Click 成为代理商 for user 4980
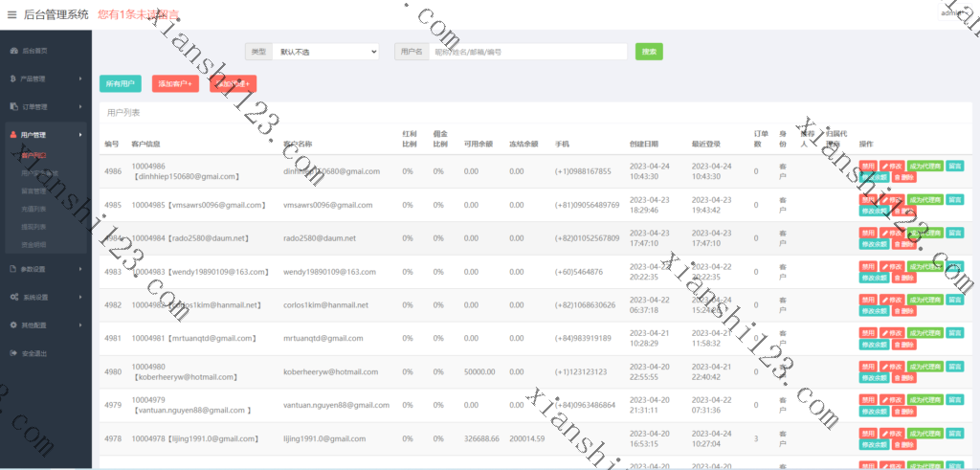The height and width of the screenshot is (470, 980). pyautogui.click(x=925, y=367)
